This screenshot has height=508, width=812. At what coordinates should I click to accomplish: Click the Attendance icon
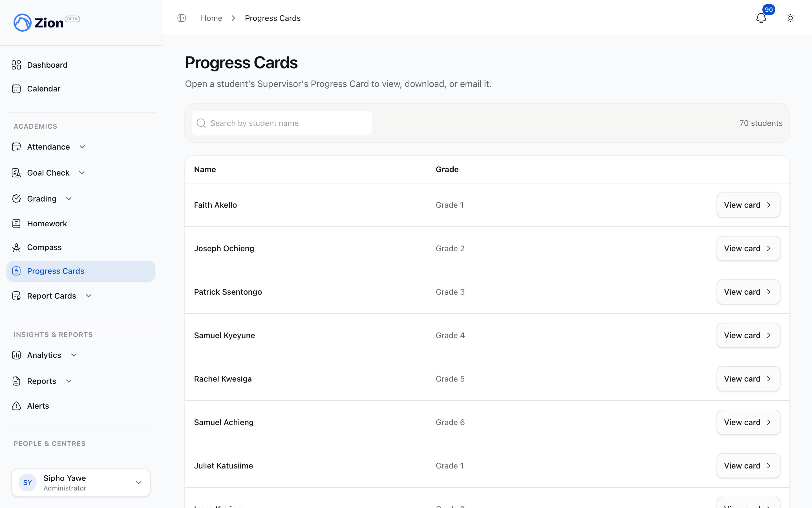pyautogui.click(x=16, y=147)
